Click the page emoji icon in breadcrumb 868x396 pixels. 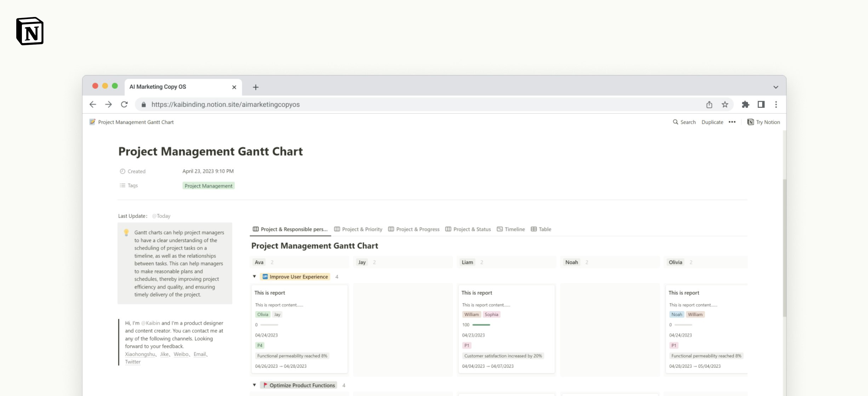pos(92,122)
